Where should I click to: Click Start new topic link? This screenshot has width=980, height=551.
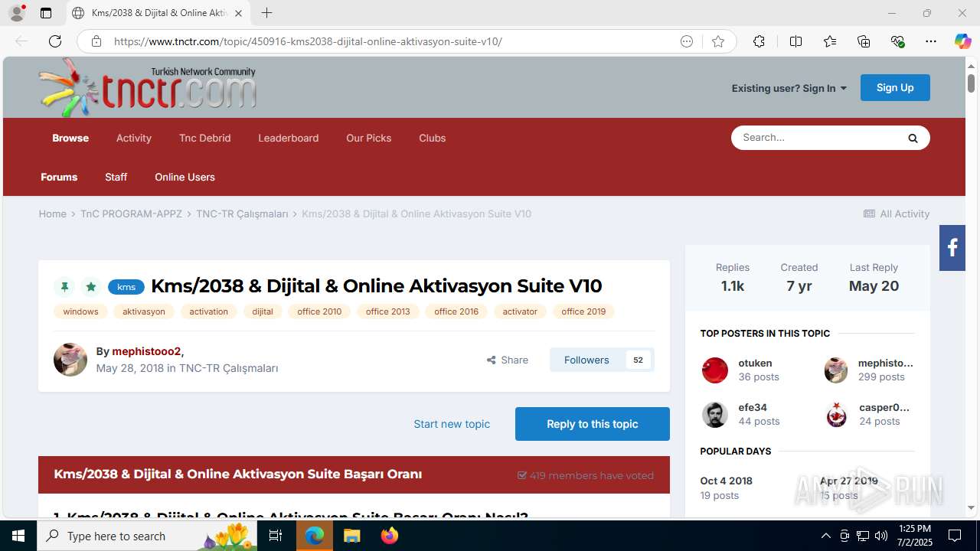452,424
